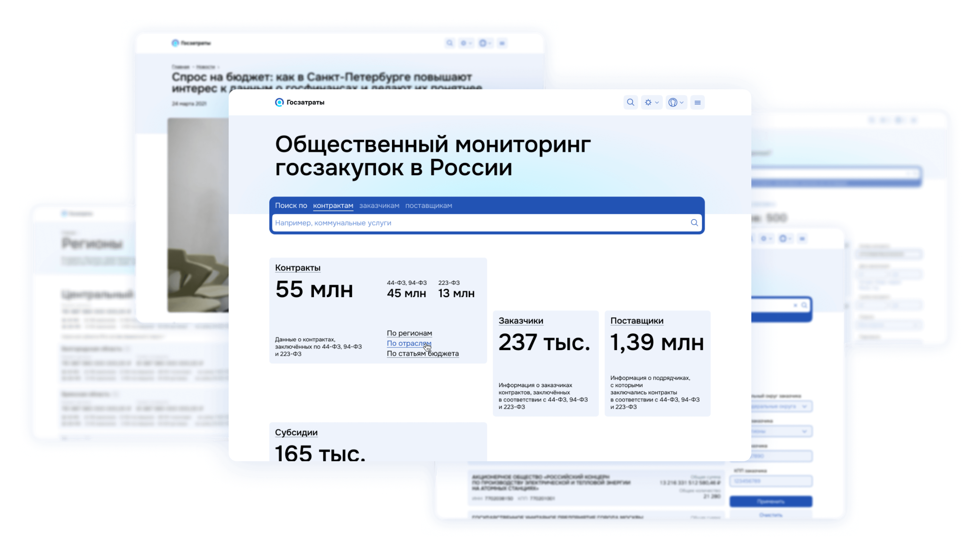980x551 pixels.
Task: Open the По регионам link
Action: 409,333
